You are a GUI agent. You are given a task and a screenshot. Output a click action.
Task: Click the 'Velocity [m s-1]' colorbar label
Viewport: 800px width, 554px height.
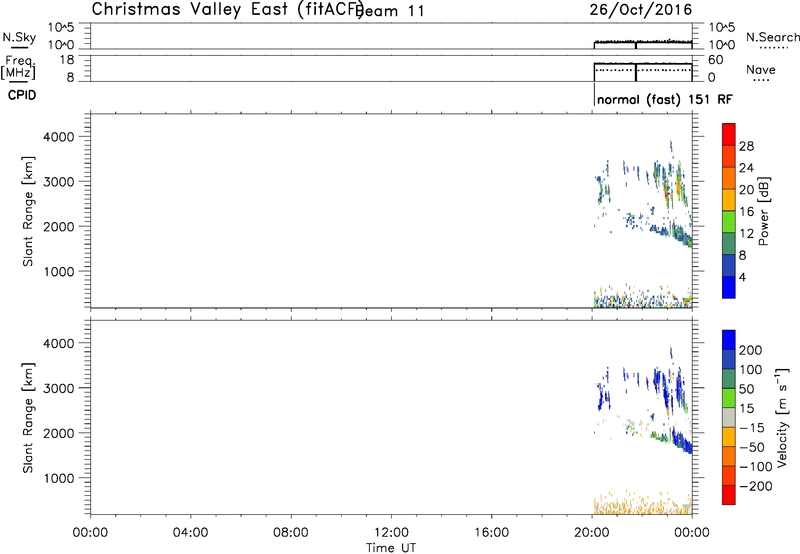pyautogui.click(x=782, y=417)
